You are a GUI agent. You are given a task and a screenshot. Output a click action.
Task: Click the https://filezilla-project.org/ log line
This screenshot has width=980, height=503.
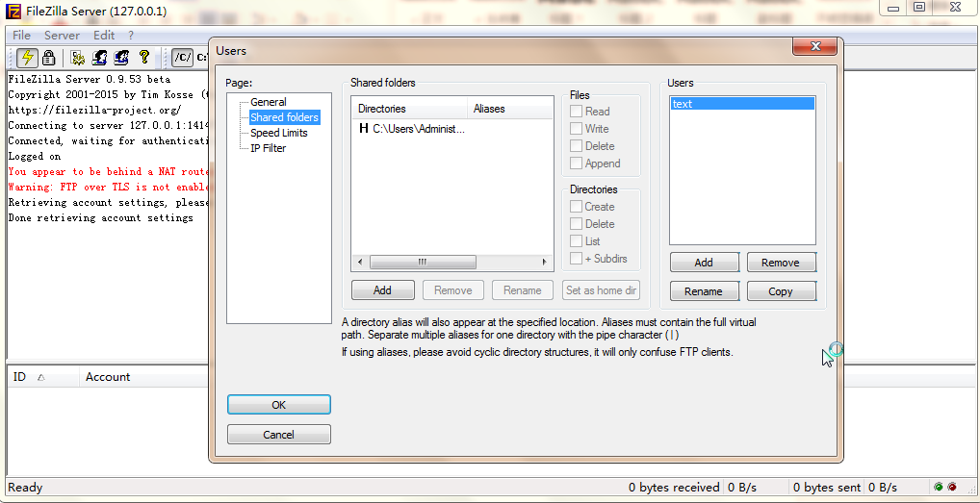tap(94, 110)
